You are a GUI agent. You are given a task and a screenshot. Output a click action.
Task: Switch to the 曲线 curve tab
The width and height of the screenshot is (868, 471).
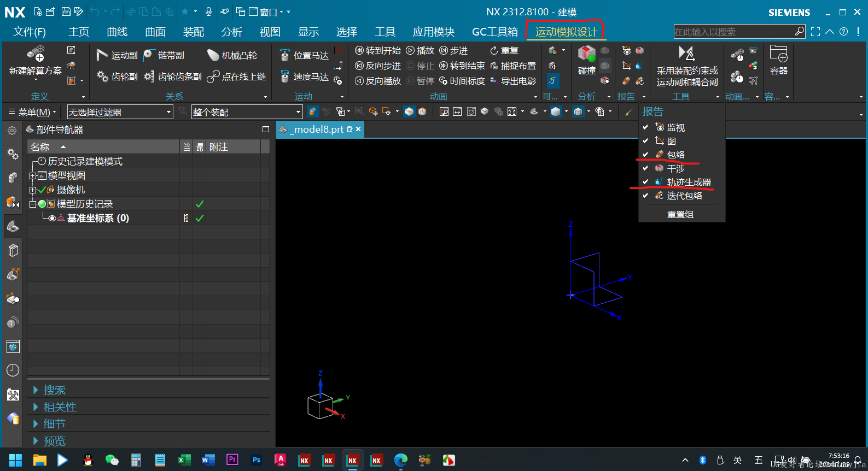(x=117, y=32)
